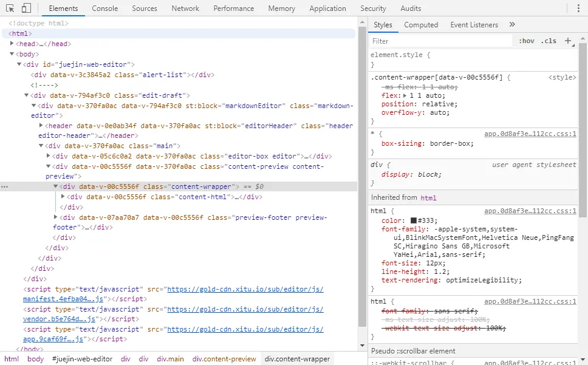Collapse the body element node
Image resolution: width=588 pixels, height=365 pixels.
[x=12, y=54]
